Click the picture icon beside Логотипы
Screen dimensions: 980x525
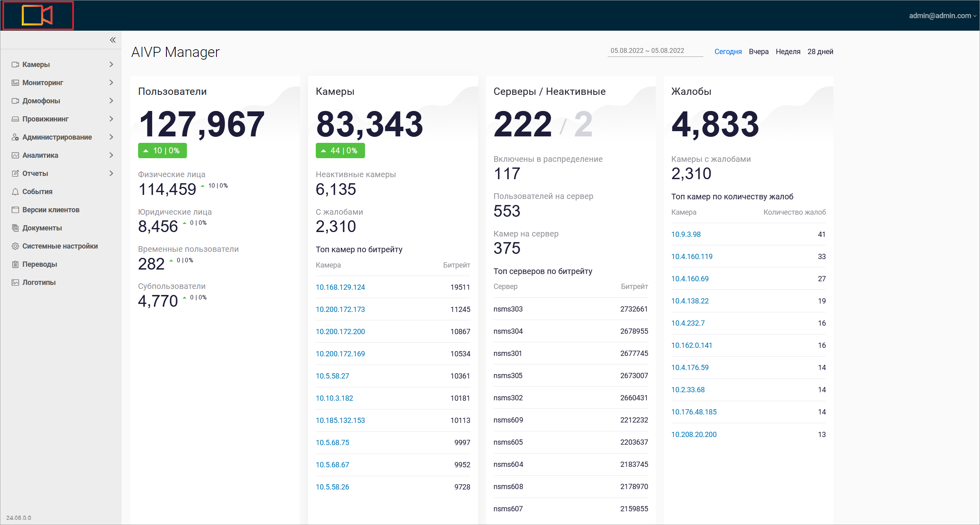(x=15, y=282)
